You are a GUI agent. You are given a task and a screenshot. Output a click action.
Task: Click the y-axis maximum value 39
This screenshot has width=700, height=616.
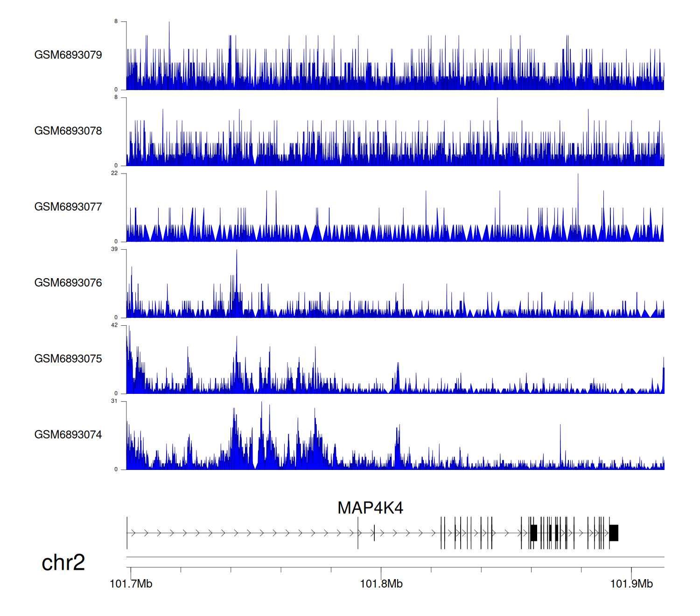[114, 249]
